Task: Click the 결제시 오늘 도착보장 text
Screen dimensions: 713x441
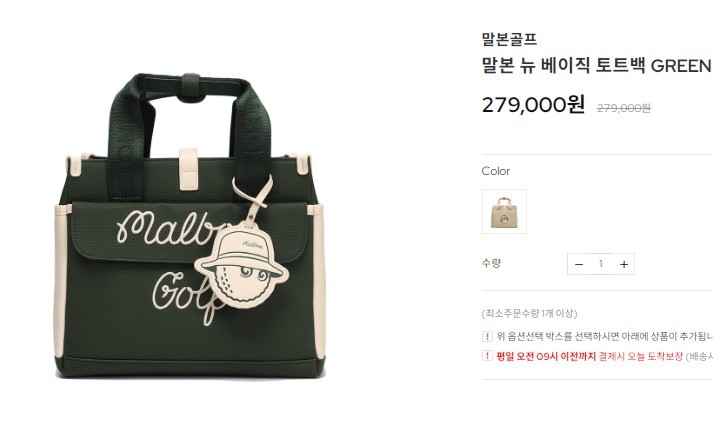Action: 641,356
